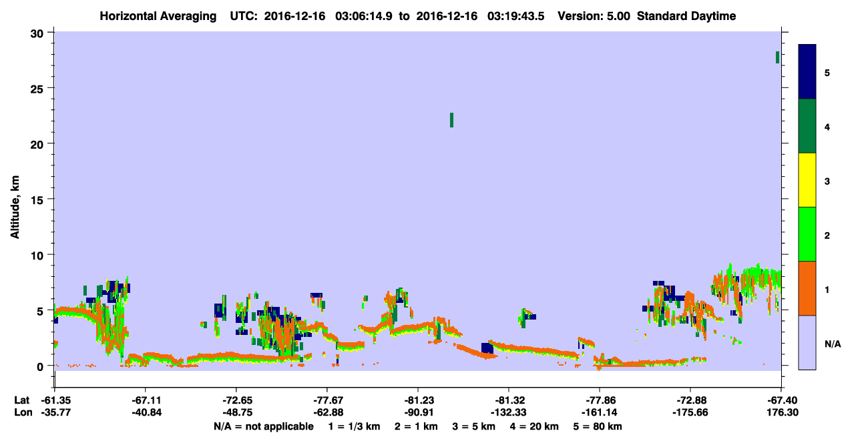The height and width of the screenshot is (445, 868).
Task: Click the latitude value -67.11
Action: [x=145, y=400]
